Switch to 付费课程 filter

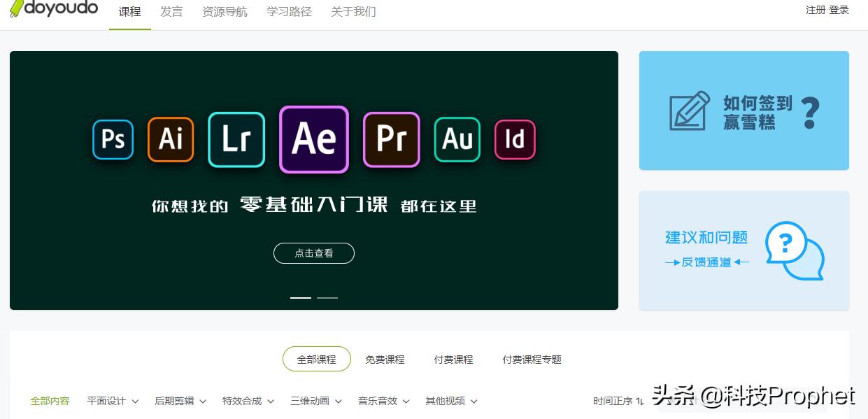pyautogui.click(x=453, y=359)
